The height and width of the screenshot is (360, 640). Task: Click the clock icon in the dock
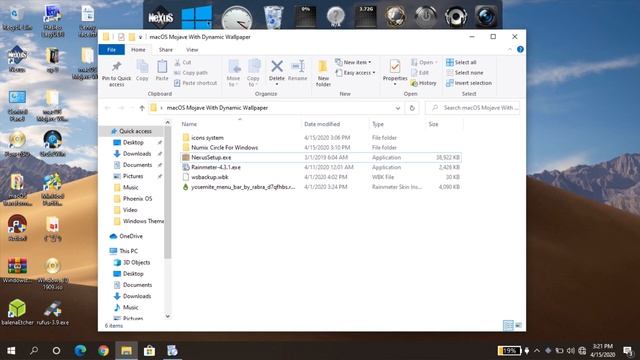[237, 18]
